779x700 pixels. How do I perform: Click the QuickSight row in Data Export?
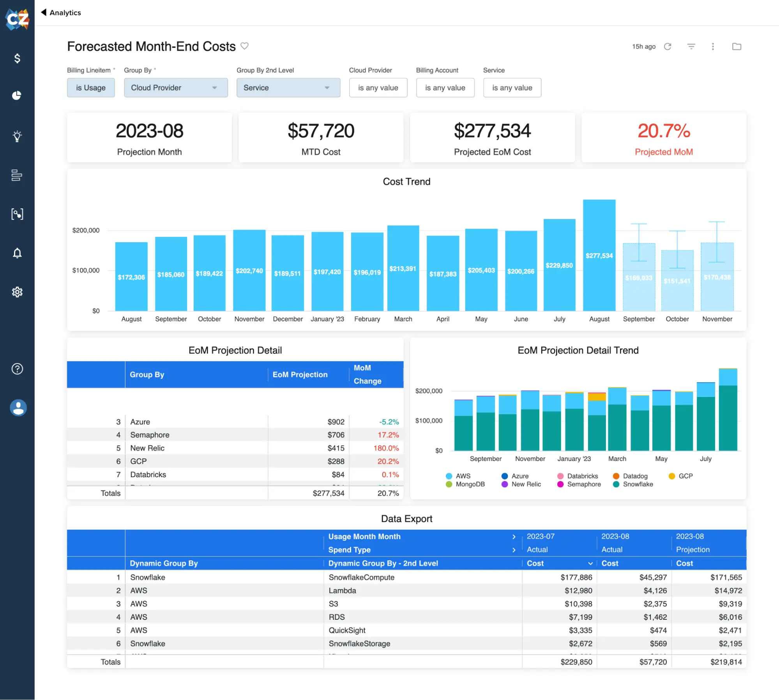406,630
